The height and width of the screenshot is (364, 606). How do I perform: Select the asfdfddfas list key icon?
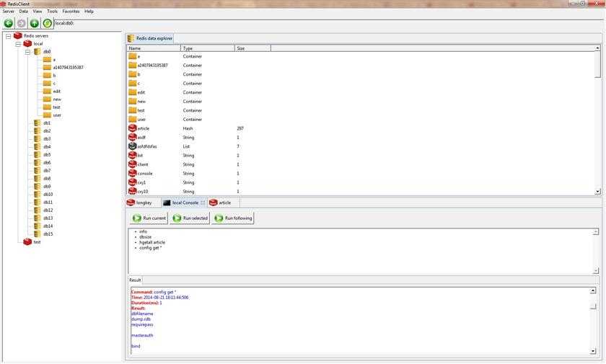pos(132,146)
